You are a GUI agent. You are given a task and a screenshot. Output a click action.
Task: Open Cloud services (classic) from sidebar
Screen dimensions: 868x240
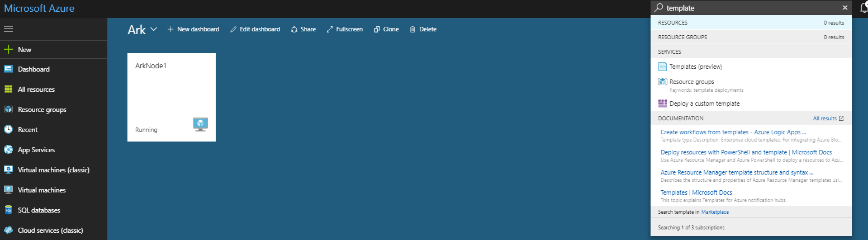tap(53, 230)
